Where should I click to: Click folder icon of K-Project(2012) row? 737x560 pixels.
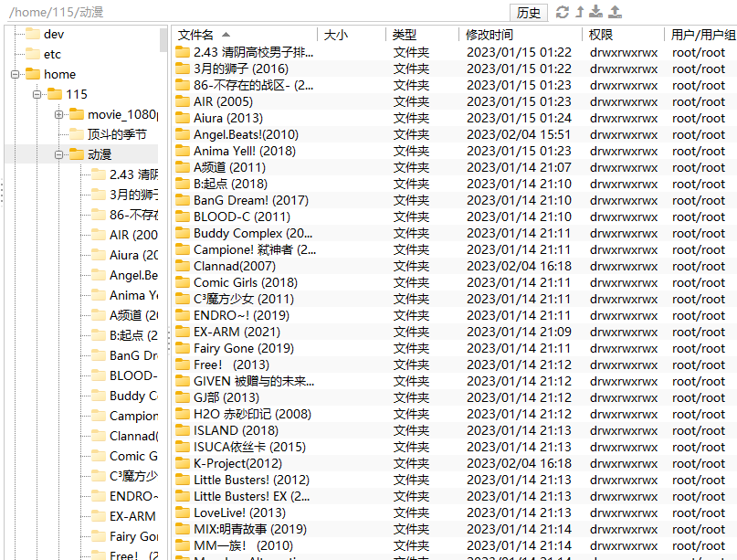pos(183,464)
